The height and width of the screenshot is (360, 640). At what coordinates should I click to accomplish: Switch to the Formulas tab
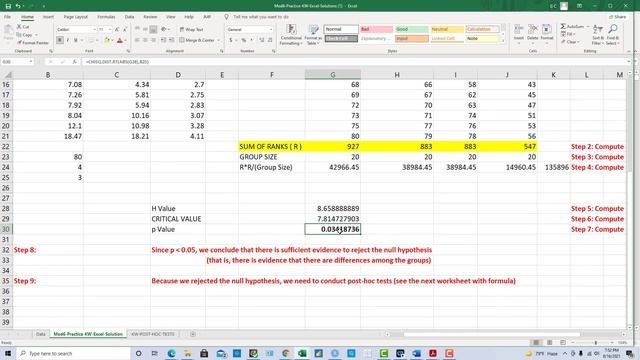(106, 17)
